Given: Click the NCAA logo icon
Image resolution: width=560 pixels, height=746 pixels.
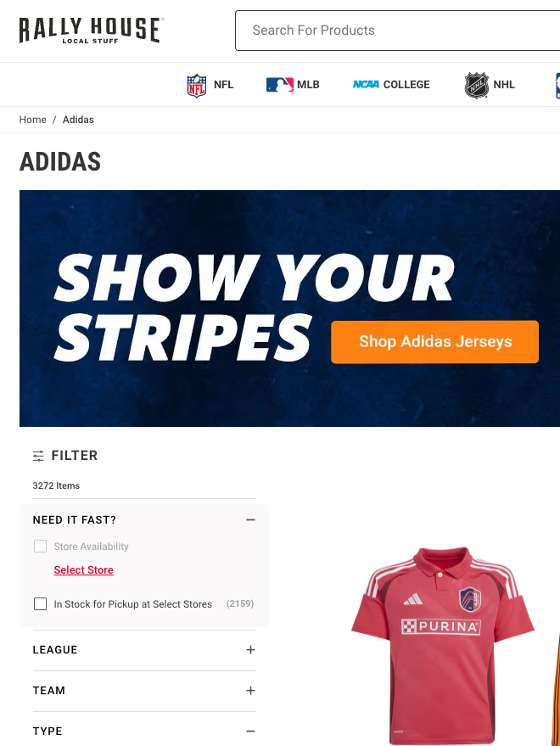Looking at the screenshot, I should (366, 85).
